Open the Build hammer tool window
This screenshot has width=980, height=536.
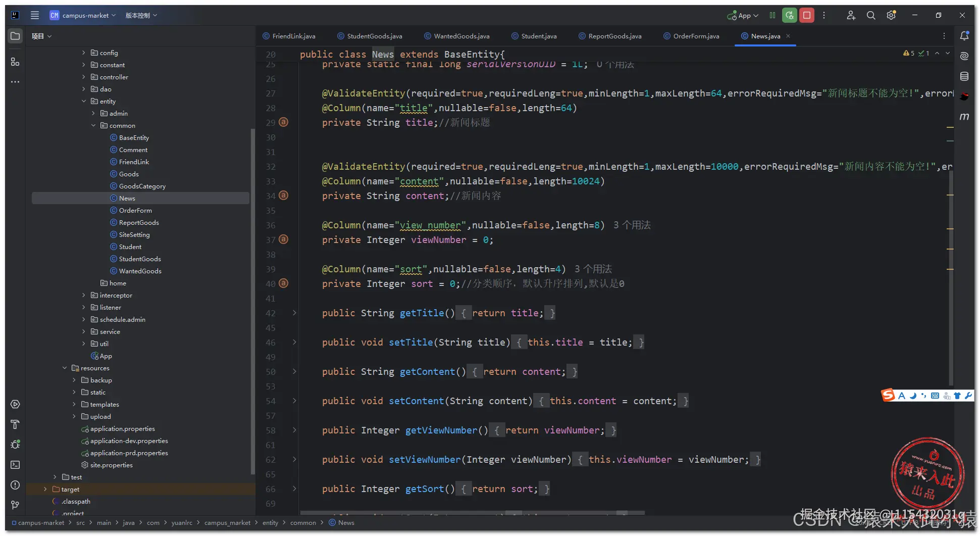pyautogui.click(x=15, y=424)
